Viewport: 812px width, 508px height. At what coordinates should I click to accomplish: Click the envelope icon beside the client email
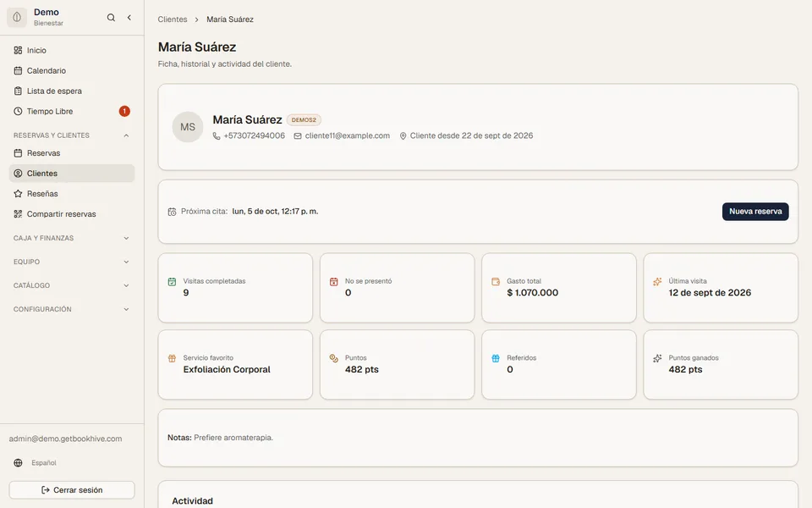[x=298, y=135]
